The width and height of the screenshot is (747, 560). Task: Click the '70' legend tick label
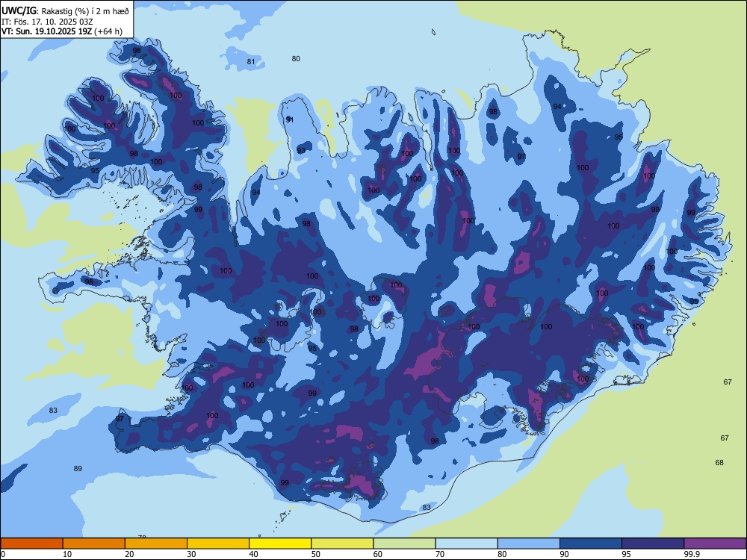[x=440, y=554]
